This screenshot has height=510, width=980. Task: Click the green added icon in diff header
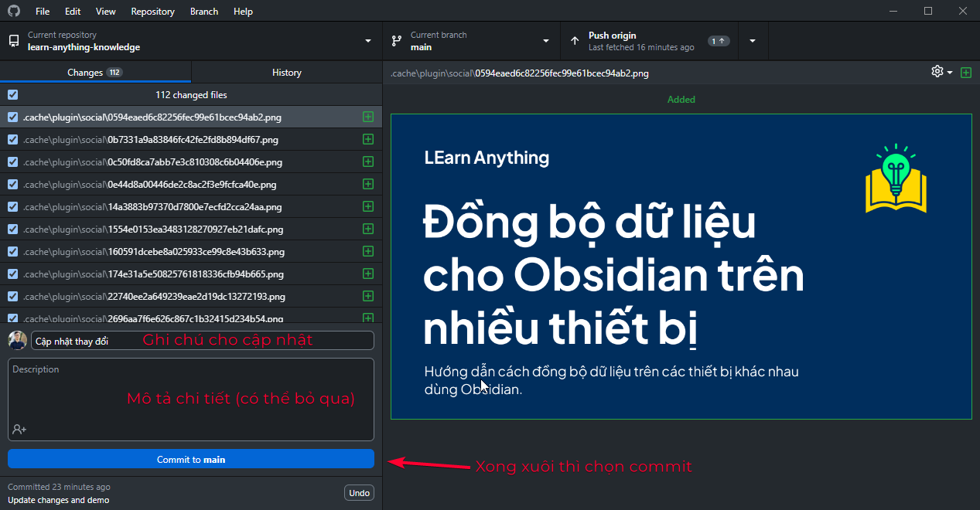point(966,73)
